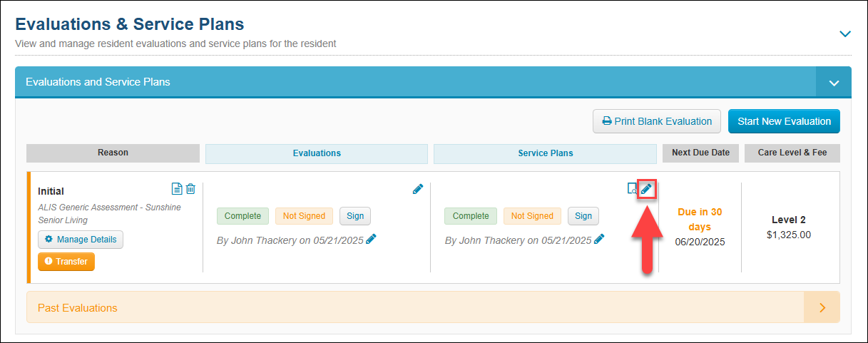Click the Level 2 care level

pos(789,220)
